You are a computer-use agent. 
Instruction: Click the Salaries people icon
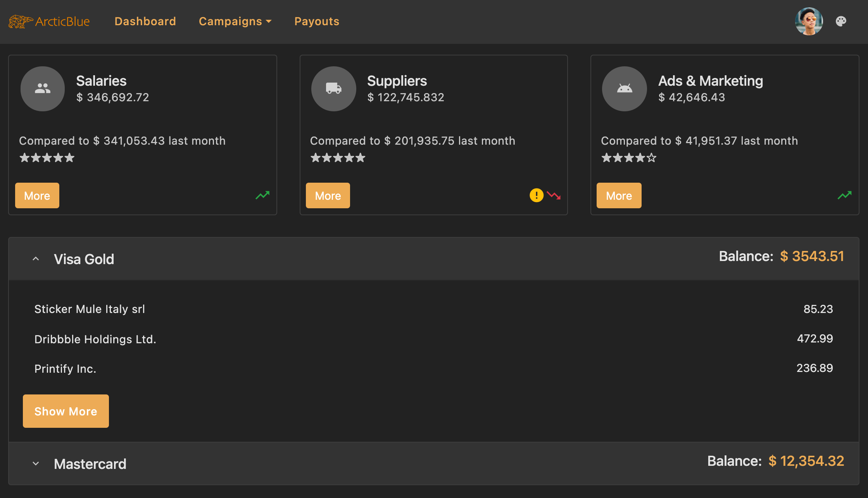pyautogui.click(x=43, y=89)
